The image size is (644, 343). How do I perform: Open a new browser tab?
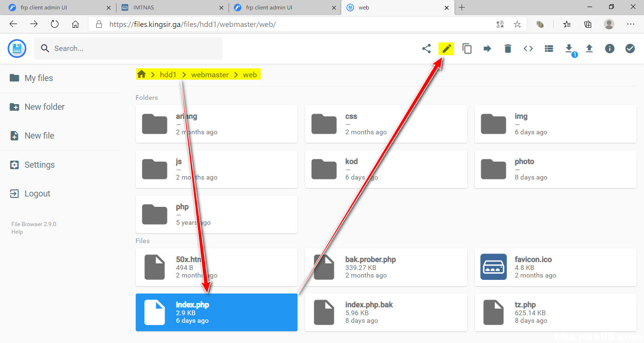(462, 7)
